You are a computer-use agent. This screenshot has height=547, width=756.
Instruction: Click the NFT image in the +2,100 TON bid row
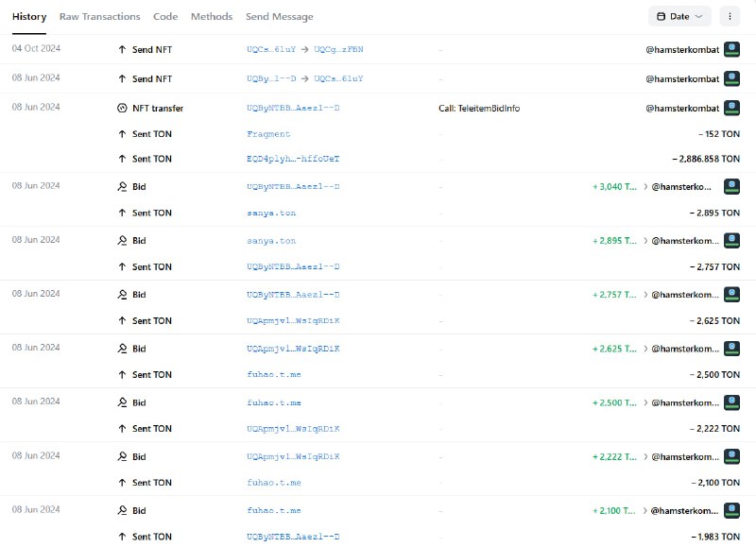click(x=731, y=511)
